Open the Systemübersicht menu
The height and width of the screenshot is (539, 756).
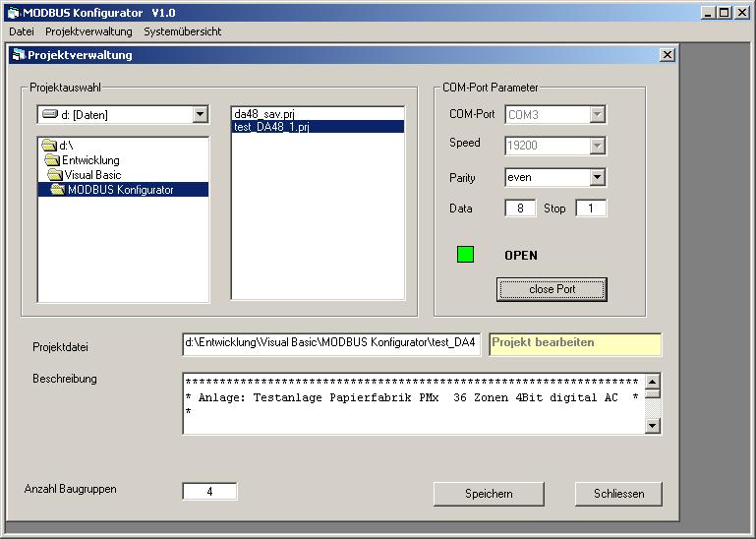tap(182, 31)
